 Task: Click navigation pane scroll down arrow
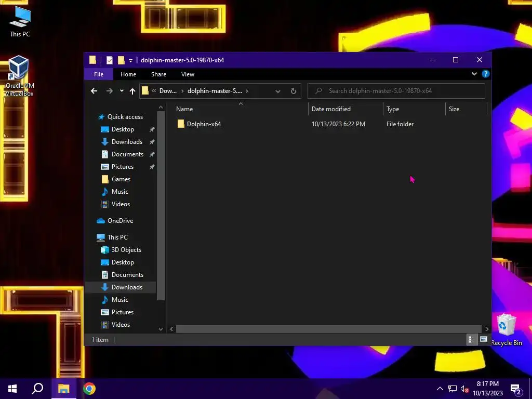[161, 329]
